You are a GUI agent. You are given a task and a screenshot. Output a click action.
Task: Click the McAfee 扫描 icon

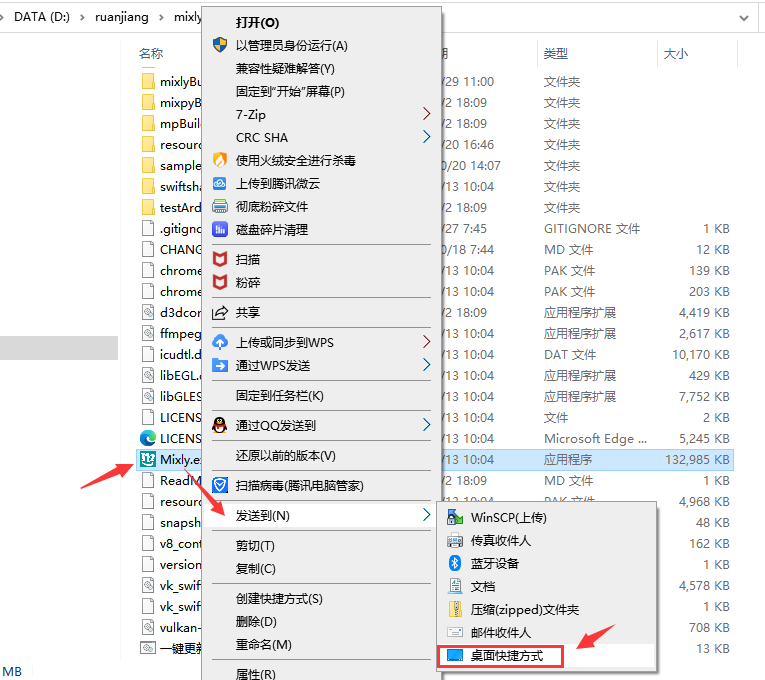pyautogui.click(x=220, y=259)
